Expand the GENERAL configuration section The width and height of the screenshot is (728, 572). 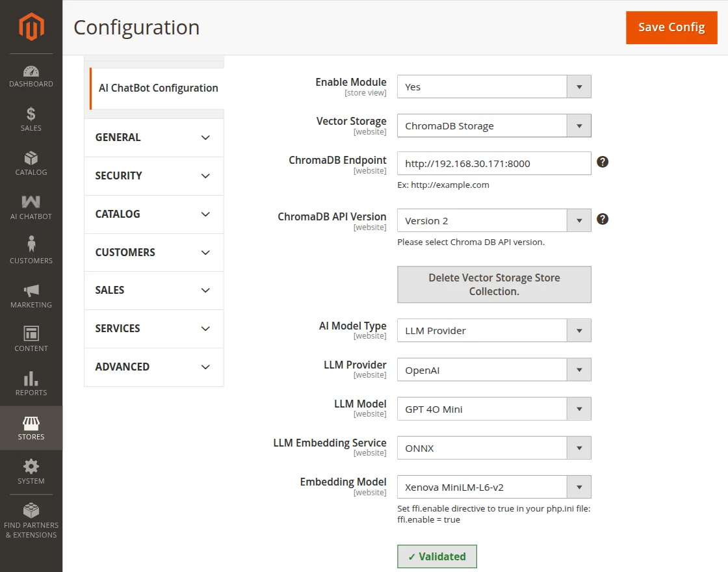[153, 138]
